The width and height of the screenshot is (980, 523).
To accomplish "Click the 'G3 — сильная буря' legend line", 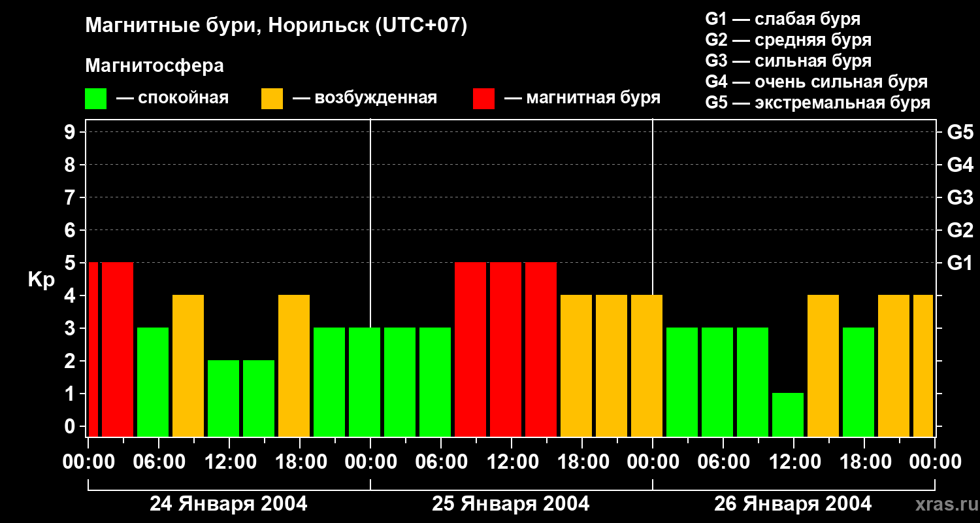I will tap(788, 61).
